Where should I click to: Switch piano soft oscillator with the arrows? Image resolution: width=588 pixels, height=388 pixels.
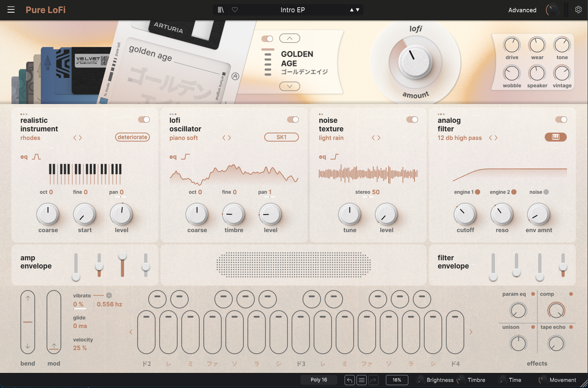[227, 138]
